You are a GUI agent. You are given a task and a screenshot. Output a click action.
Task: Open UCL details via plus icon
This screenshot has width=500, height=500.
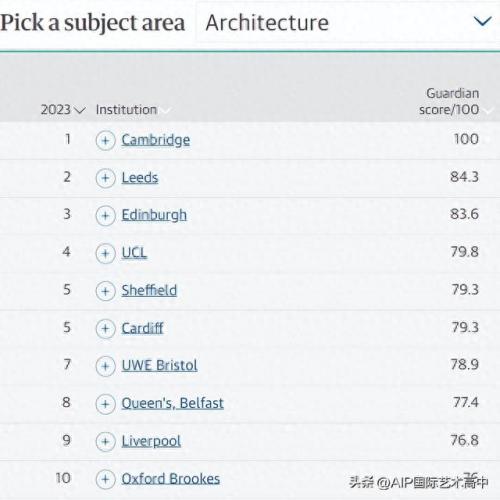[x=105, y=254]
